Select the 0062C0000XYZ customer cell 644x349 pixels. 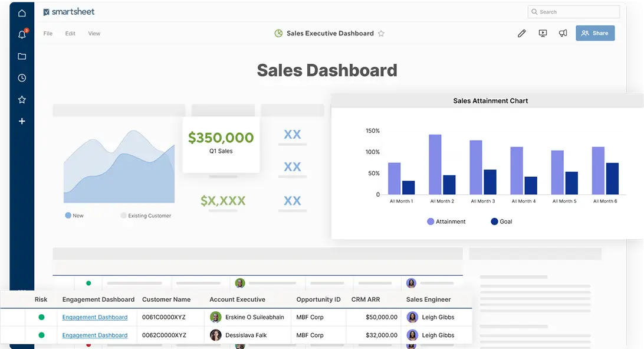(170, 335)
